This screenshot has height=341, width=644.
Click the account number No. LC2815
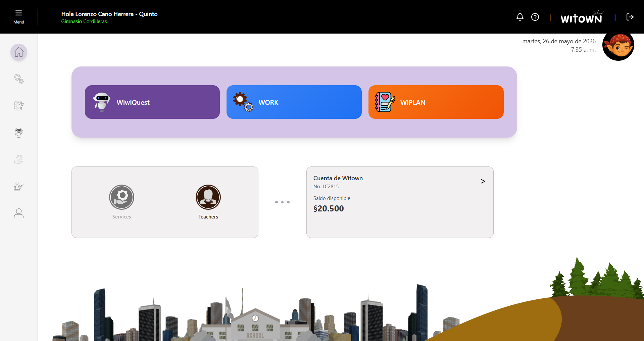326,187
